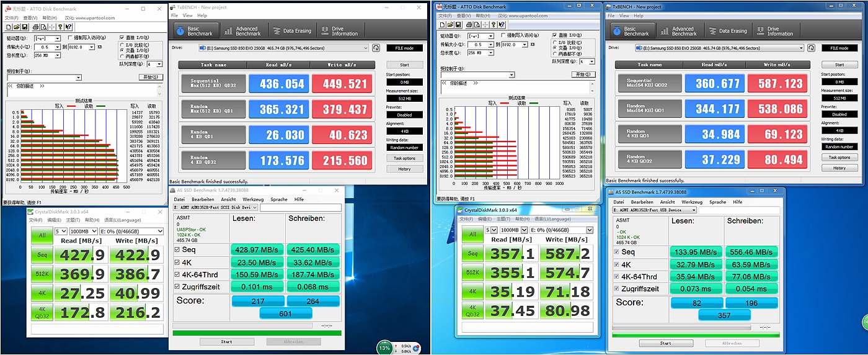The width and height of the screenshot is (868, 355).
Task: Select the 交叠 I/O radio button in the right ATTO window
Action: tap(555, 48)
